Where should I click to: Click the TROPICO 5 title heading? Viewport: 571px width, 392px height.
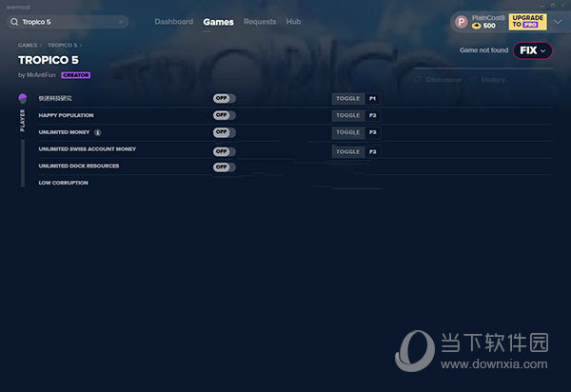(x=49, y=60)
